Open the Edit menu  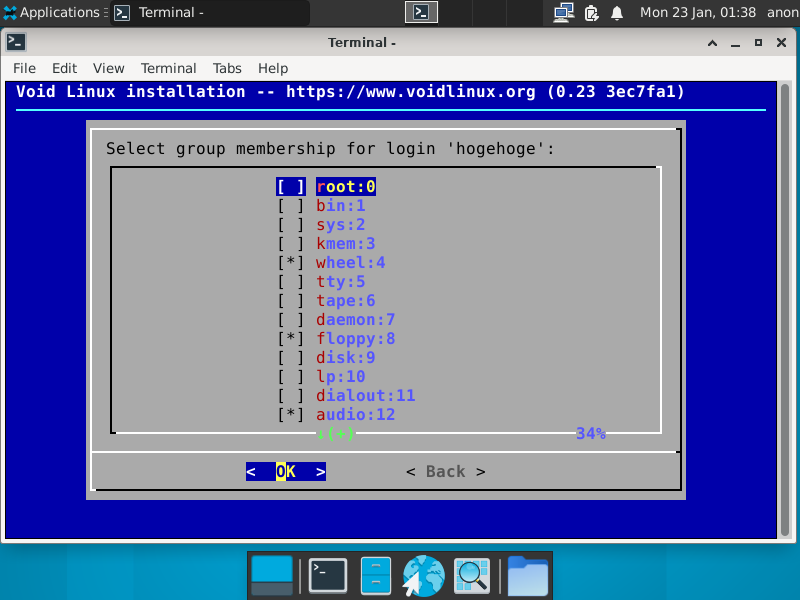point(64,68)
